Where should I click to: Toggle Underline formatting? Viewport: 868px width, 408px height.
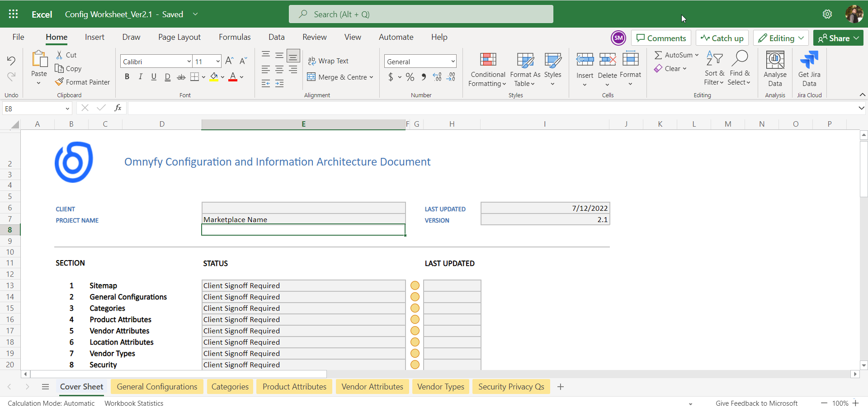154,76
